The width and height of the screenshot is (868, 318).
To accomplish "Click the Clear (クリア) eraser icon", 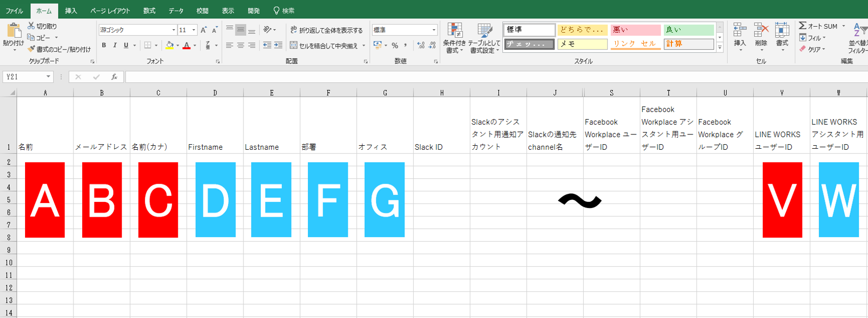I will click(x=803, y=49).
